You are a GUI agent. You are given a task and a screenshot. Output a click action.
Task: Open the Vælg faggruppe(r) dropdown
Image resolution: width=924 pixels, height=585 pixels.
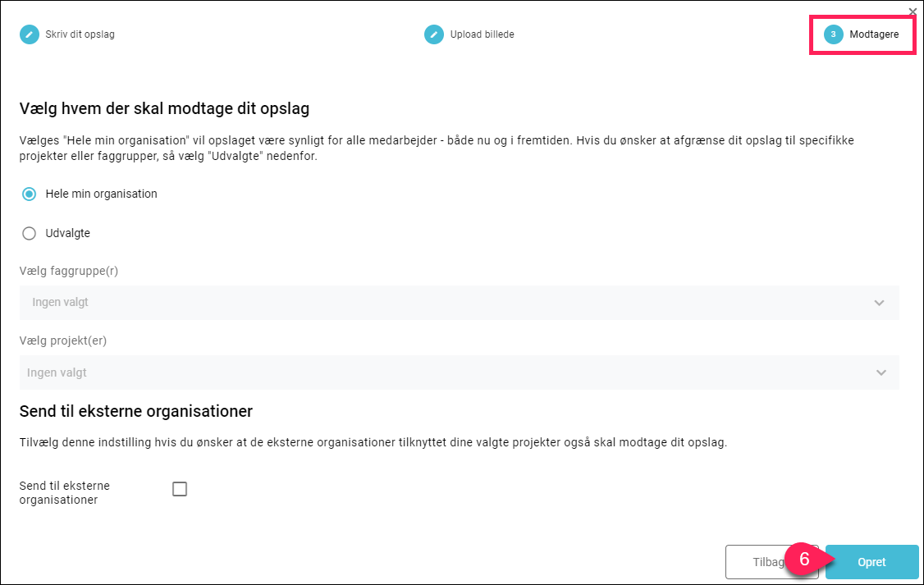click(459, 303)
